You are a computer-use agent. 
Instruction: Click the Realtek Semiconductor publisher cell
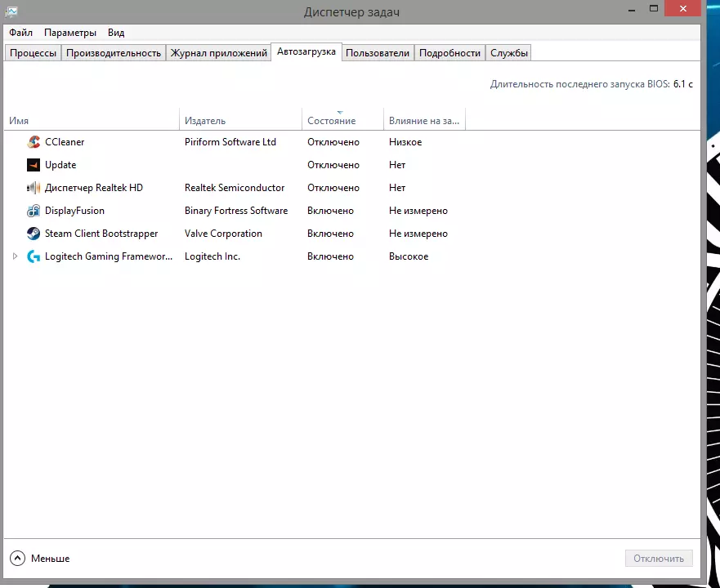(x=235, y=188)
